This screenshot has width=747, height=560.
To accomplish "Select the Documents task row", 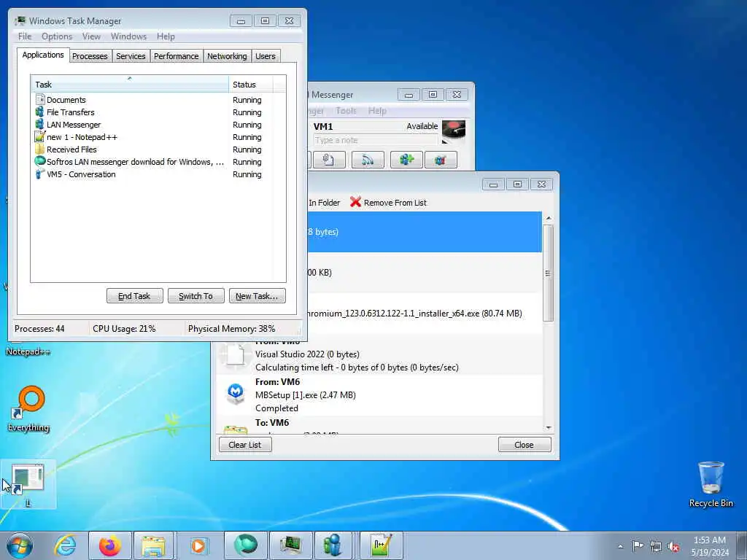I will (x=158, y=100).
